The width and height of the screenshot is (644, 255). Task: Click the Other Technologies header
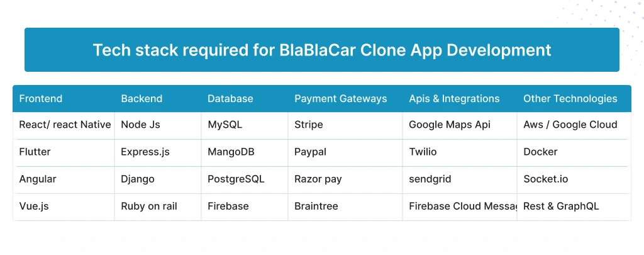570,99
